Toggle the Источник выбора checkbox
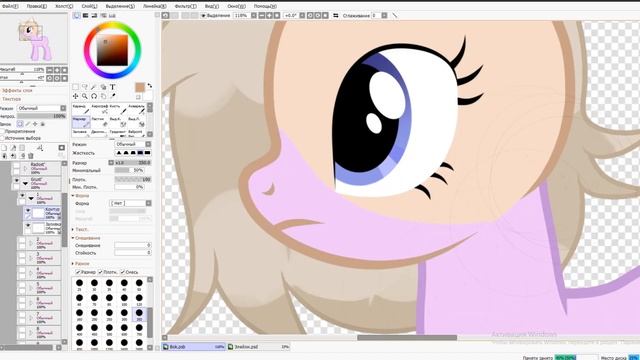 (2, 138)
